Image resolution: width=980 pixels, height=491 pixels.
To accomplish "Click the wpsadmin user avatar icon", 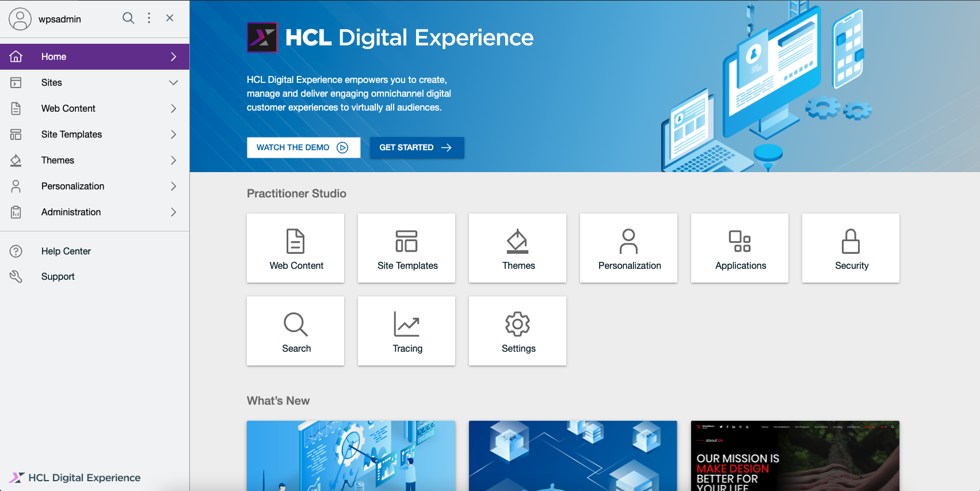I will pos(20,19).
